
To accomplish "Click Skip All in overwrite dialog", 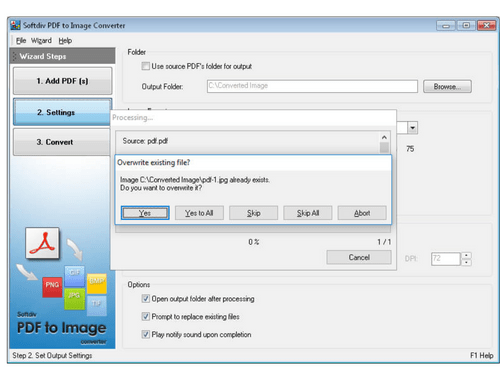I will coord(308,213).
